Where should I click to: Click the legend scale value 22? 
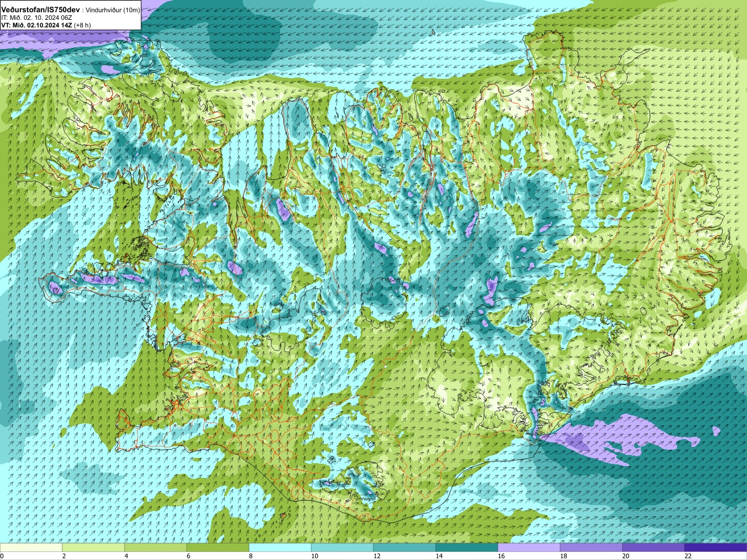(x=688, y=556)
